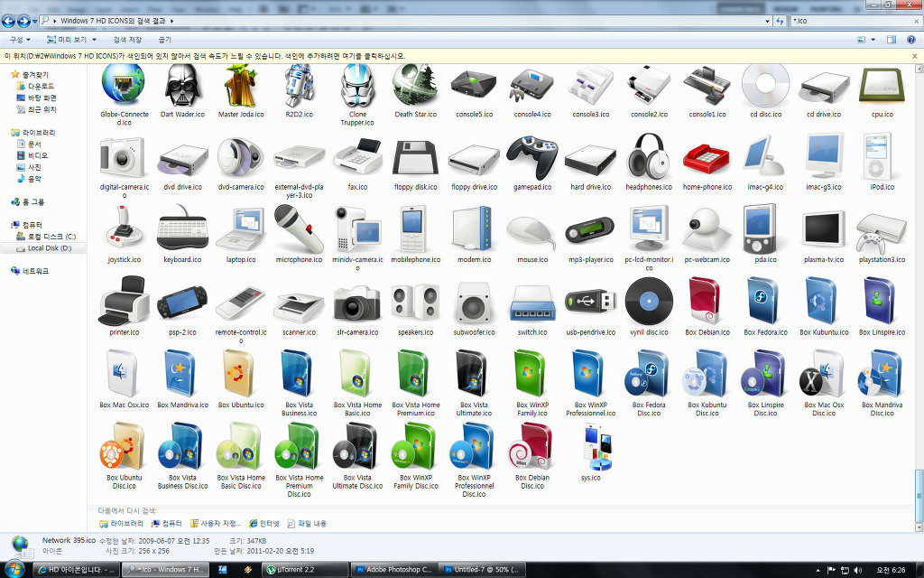Image resolution: width=924 pixels, height=578 pixels.
Task: Search again on 인터넷
Action: (264, 523)
